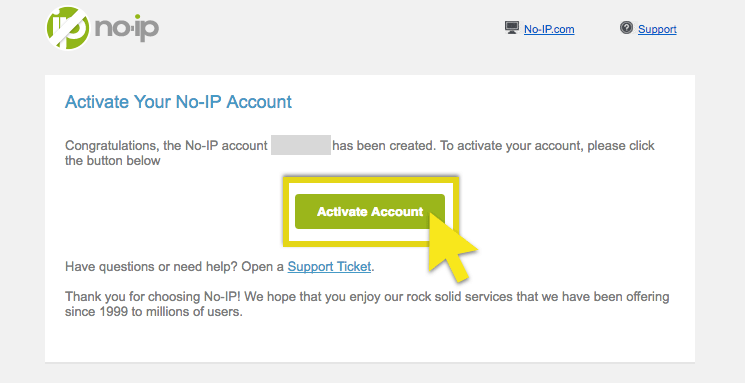Click the green No-IP circular logo icon
This screenshot has width=745, height=383.
coord(67,28)
